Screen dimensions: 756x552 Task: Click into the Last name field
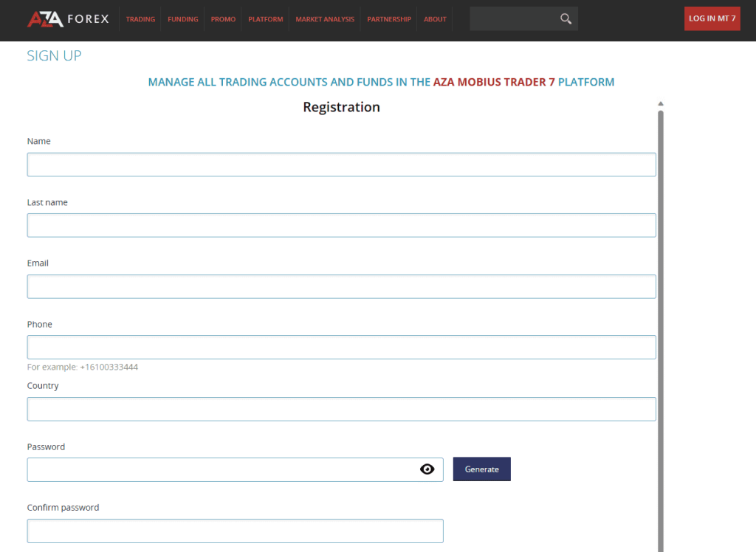[x=341, y=225]
